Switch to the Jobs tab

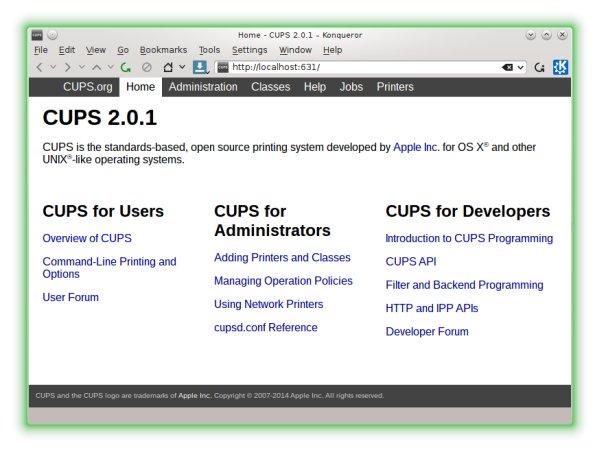pos(351,87)
